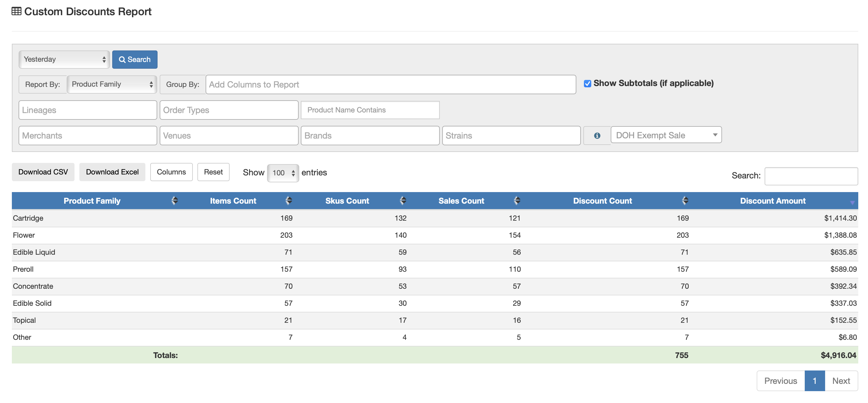Screen dimensions: 868x403
Task: Click sort arrow on Discount Amount column
Action: pyautogui.click(x=852, y=202)
